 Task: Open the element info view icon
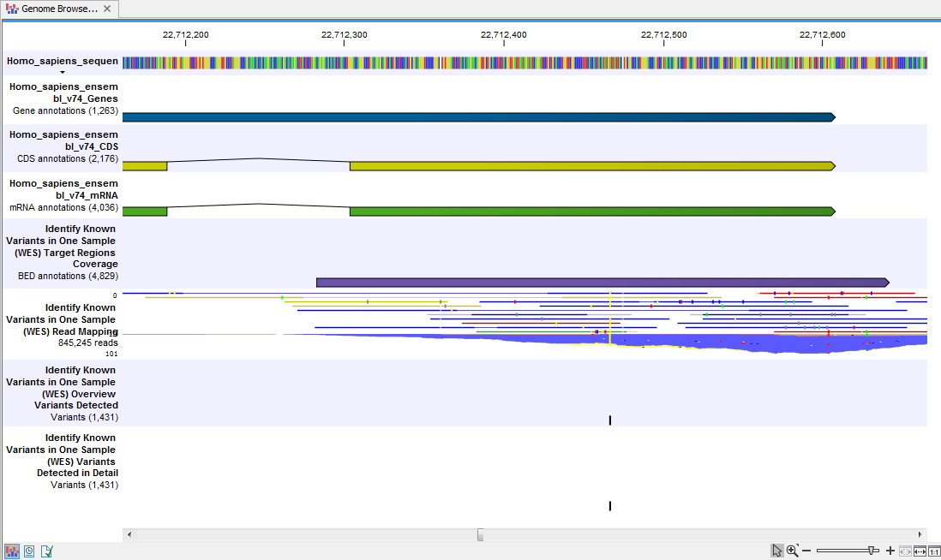tap(47, 551)
